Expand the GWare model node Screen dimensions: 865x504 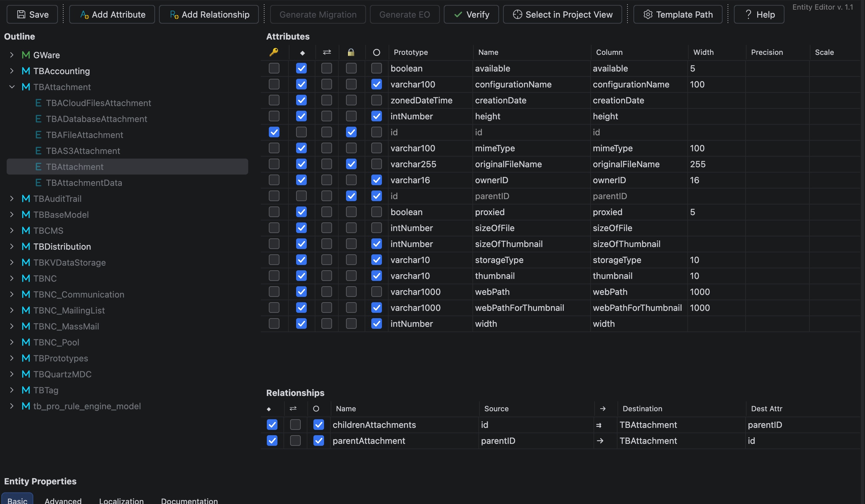click(x=12, y=55)
